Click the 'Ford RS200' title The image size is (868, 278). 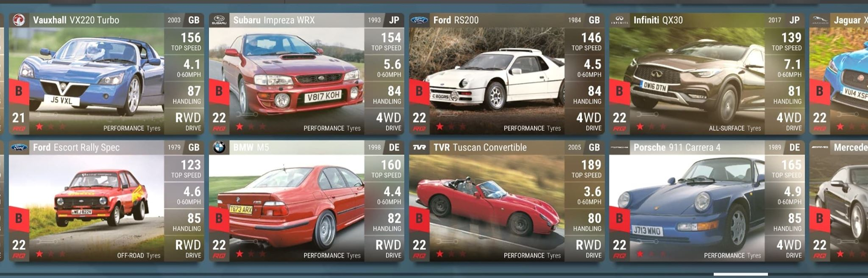click(x=456, y=20)
